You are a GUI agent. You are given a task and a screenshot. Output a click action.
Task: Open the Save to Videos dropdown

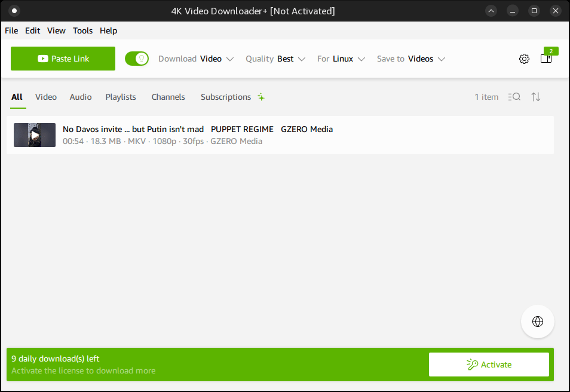[411, 59]
